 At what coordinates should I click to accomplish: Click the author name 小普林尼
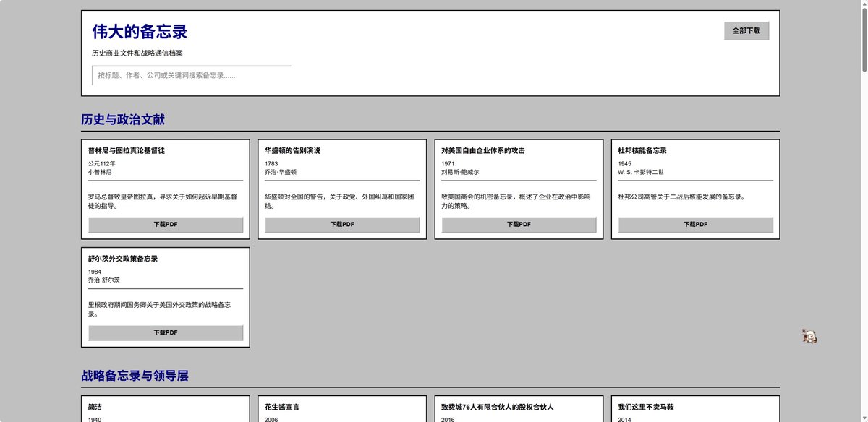click(x=100, y=173)
